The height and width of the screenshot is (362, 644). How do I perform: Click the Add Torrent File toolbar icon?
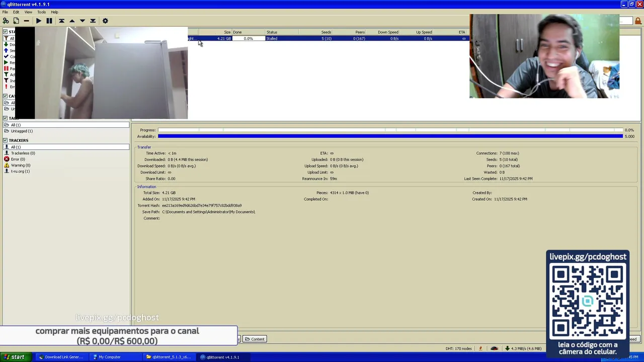16,21
